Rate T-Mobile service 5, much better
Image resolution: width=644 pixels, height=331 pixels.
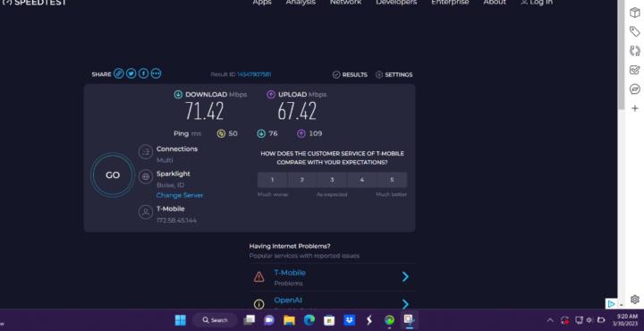coord(392,180)
